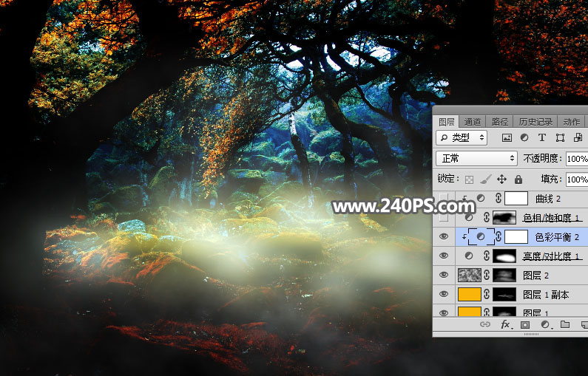Click the lock all padlock icon
The image size is (588, 376).
tap(518, 180)
